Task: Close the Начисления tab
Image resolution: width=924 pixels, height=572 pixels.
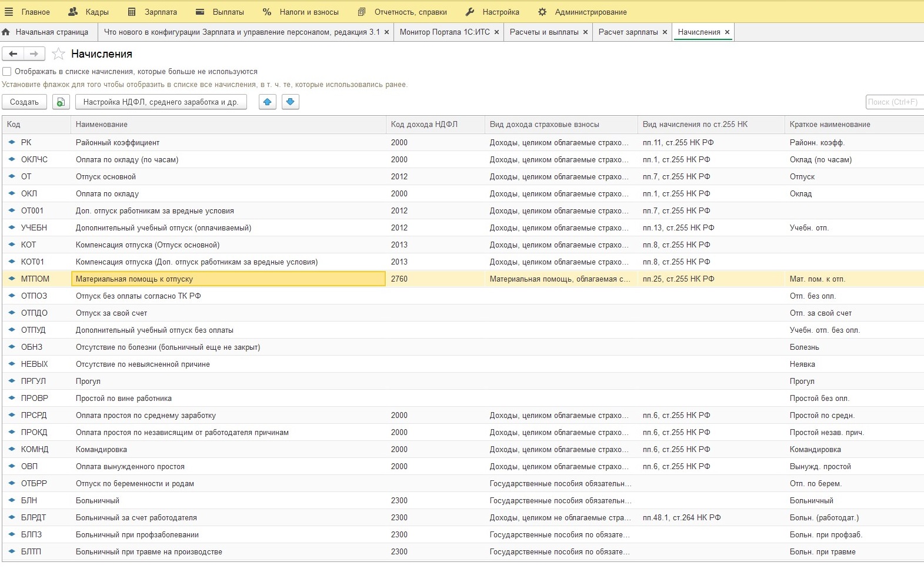Action: coord(728,32)
